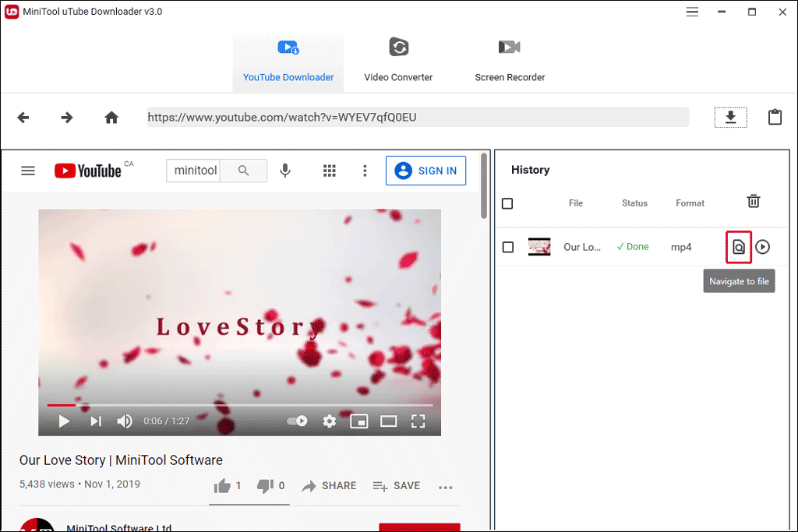Enter fullscreen video mode
The image size is (798, 532).
click(x=418, y=421)
